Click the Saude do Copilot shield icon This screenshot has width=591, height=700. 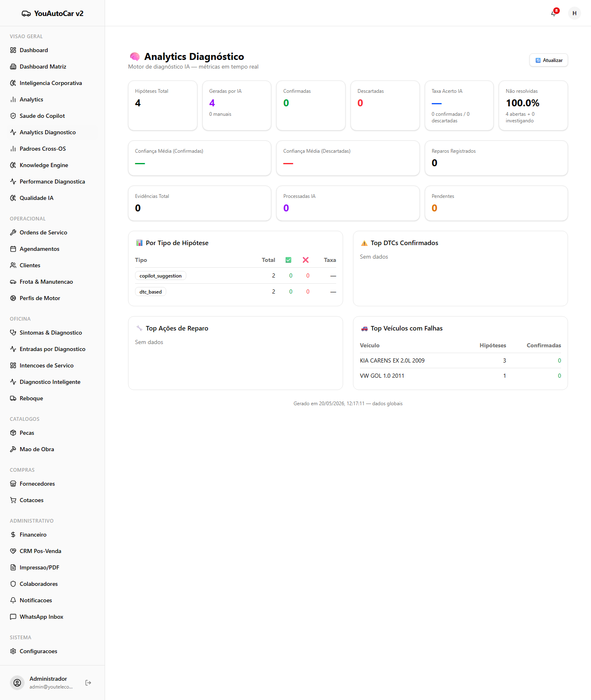point(13,116)
